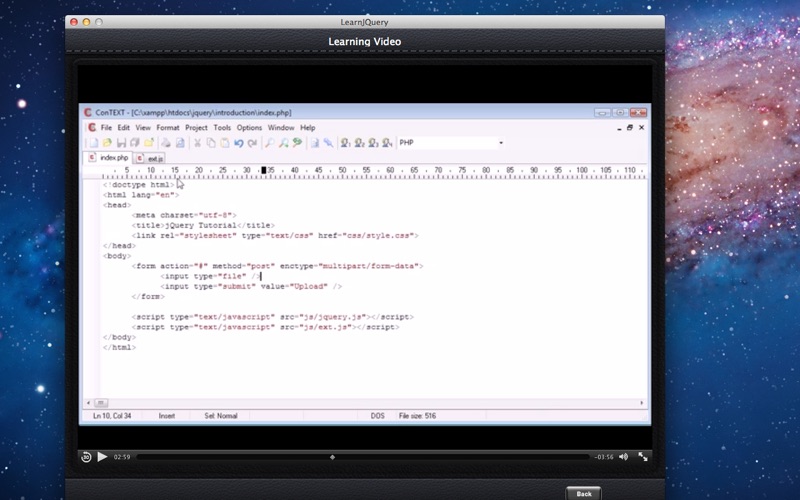Click the volume speaker icon in player
The width and height of the screenshot is (800, 500).
coord(623,457)
